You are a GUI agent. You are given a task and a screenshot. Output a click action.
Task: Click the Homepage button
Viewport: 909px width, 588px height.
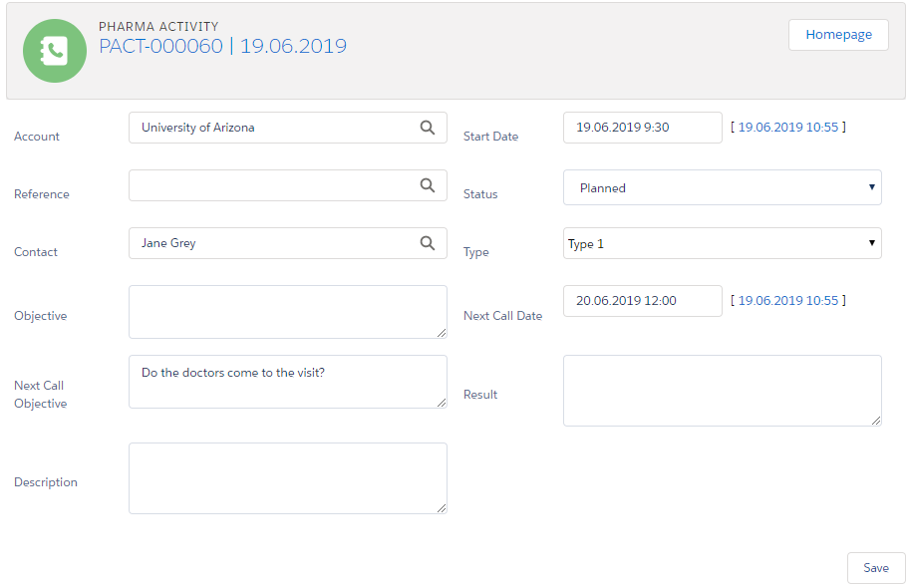(x=838, y=35)
